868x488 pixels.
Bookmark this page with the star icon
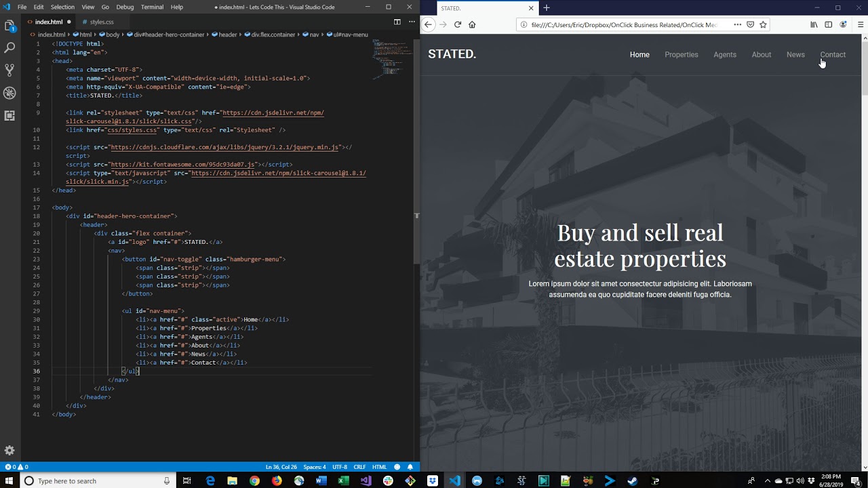763,24
